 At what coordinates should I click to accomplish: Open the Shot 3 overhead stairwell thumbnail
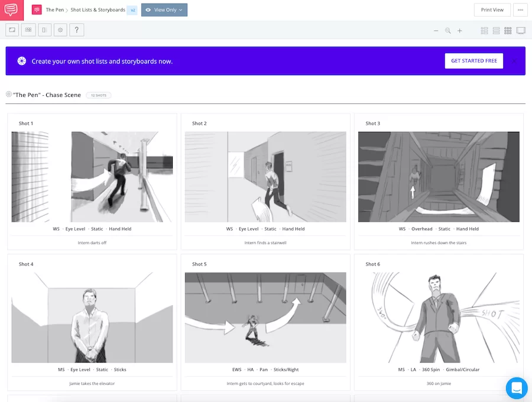coord(439,177)
